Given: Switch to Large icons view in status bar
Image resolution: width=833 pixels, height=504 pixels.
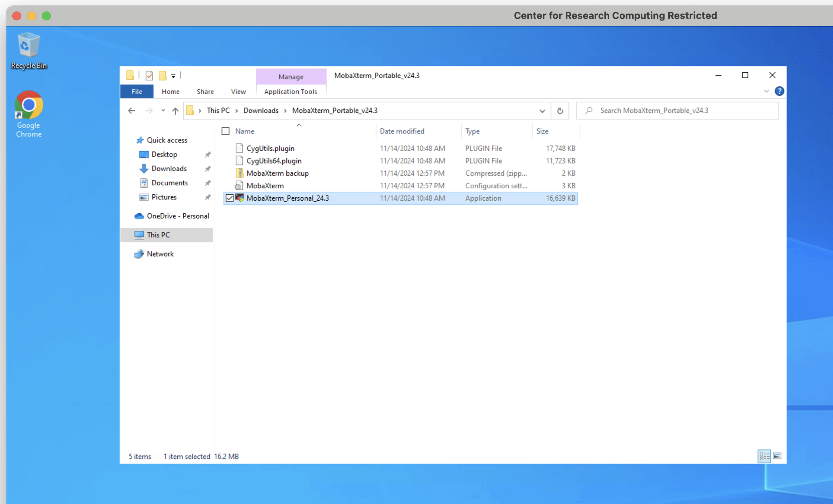Looking at the screenshot, I should 777,456.
